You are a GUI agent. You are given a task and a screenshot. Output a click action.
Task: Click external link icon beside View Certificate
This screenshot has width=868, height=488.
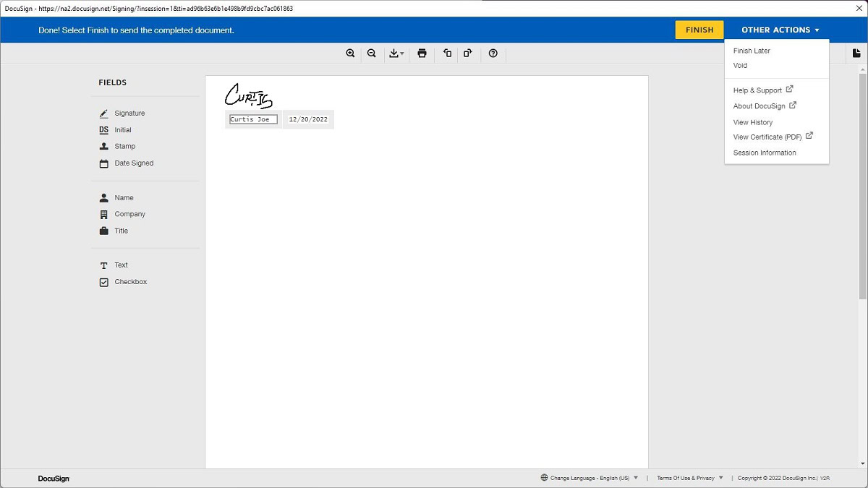click(809, 135)
